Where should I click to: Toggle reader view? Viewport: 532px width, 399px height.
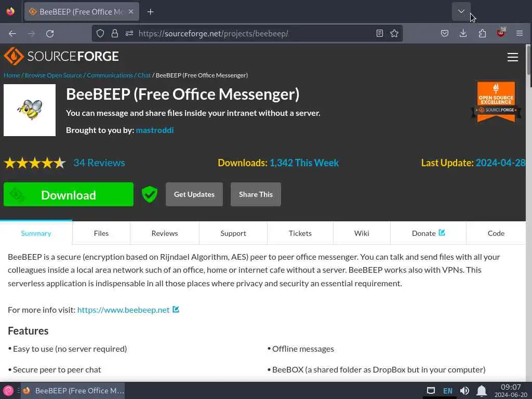380,33
